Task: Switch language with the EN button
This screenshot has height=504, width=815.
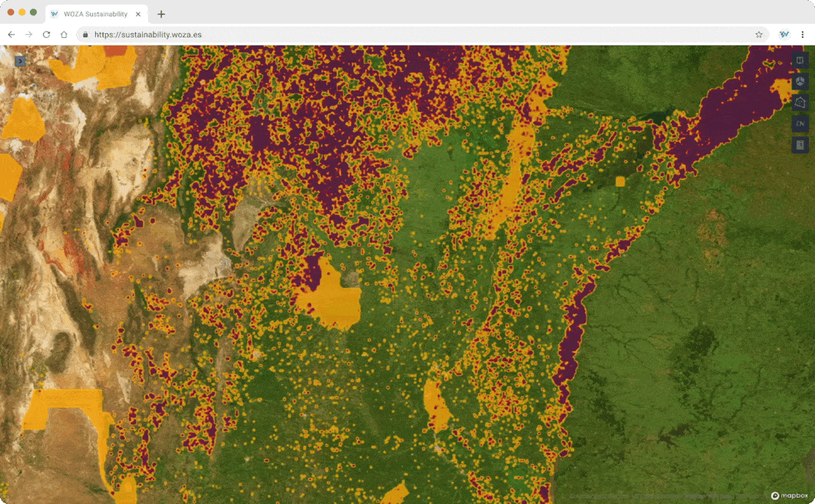Action: point(800,124)
